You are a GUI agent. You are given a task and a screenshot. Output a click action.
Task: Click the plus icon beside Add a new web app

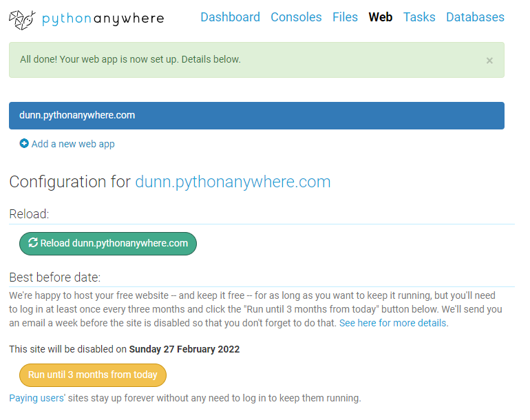click(x=24, y=143)
